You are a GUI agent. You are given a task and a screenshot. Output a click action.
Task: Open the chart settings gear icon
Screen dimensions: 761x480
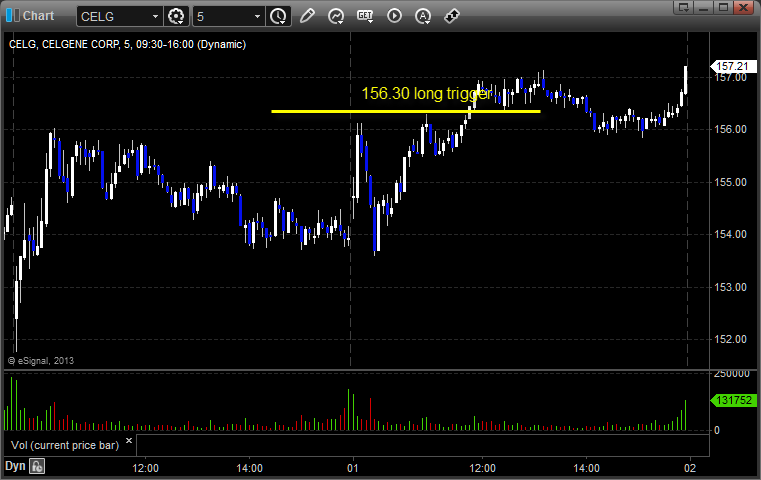[176, 16]
